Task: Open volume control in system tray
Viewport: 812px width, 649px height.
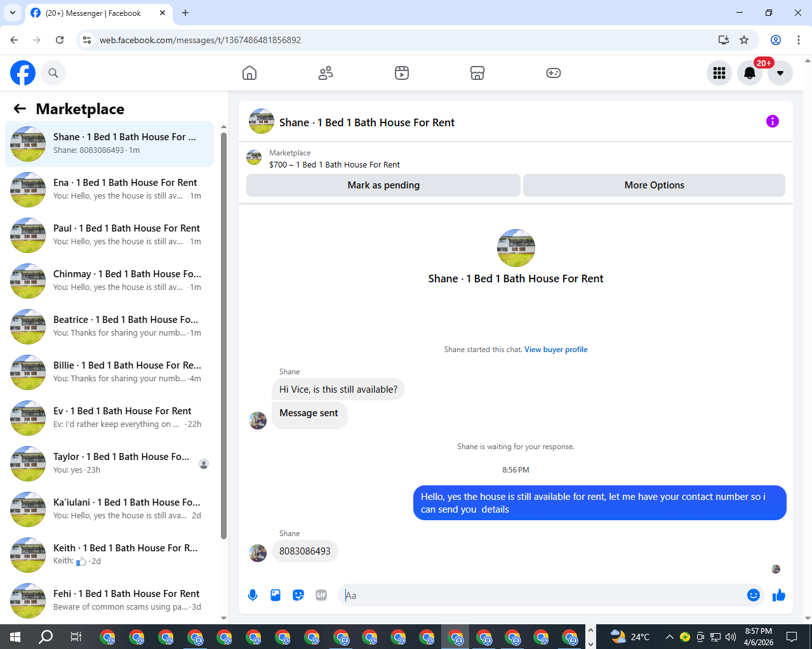Action: pos(731,637)
